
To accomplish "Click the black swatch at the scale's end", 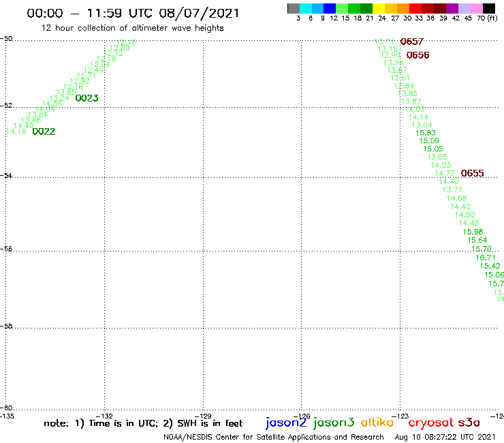I will coord(489,8).
